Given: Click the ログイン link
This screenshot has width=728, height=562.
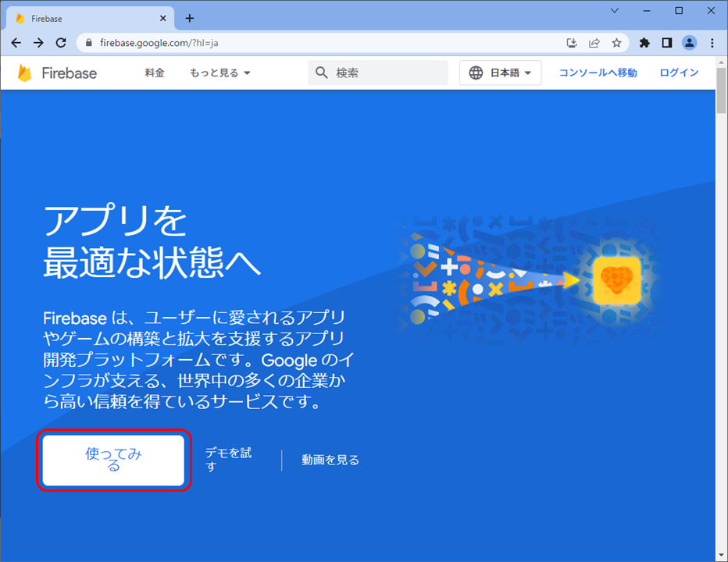Looking at the screenshot, I should click(x=679, y=73).
